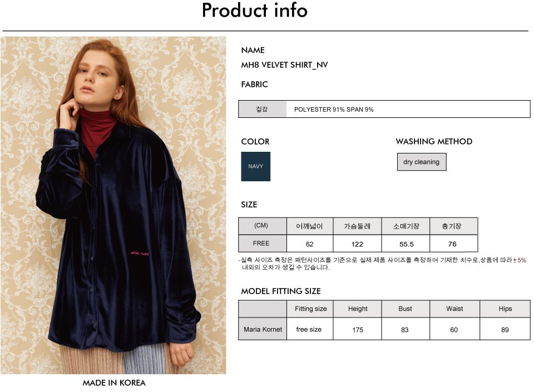
Task: Click the Maria Kornet model name cell
Action: click(x=263, y=329)
